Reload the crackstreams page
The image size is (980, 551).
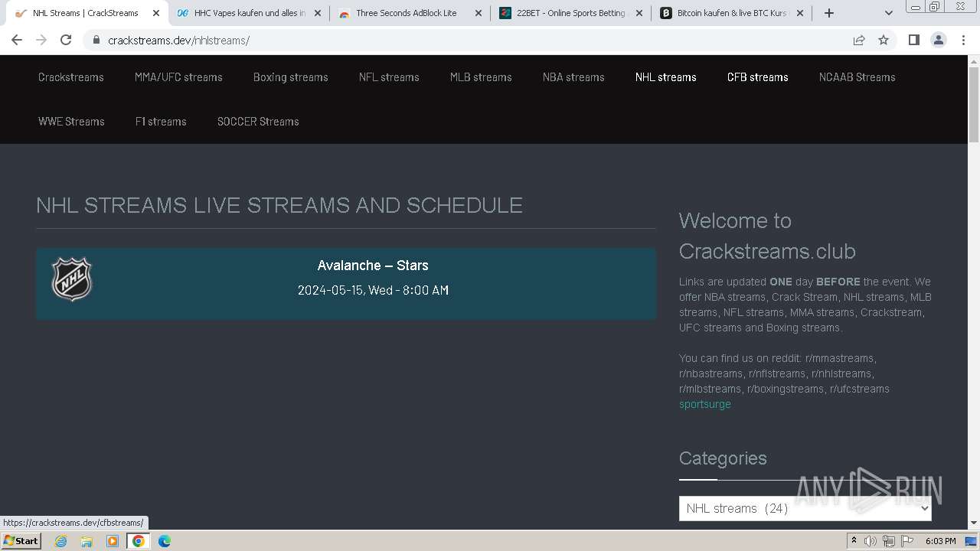tap(66, 40)
